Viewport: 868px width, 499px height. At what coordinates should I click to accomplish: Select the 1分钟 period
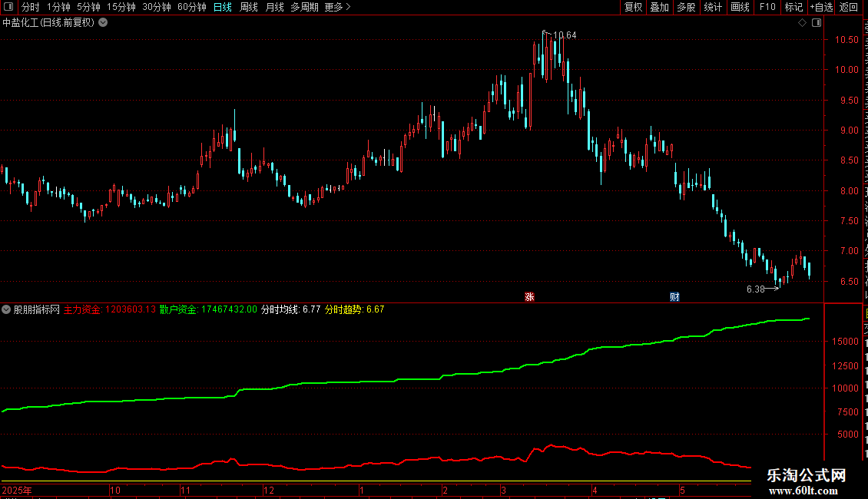pyautogui.click(x=58, y=7)
